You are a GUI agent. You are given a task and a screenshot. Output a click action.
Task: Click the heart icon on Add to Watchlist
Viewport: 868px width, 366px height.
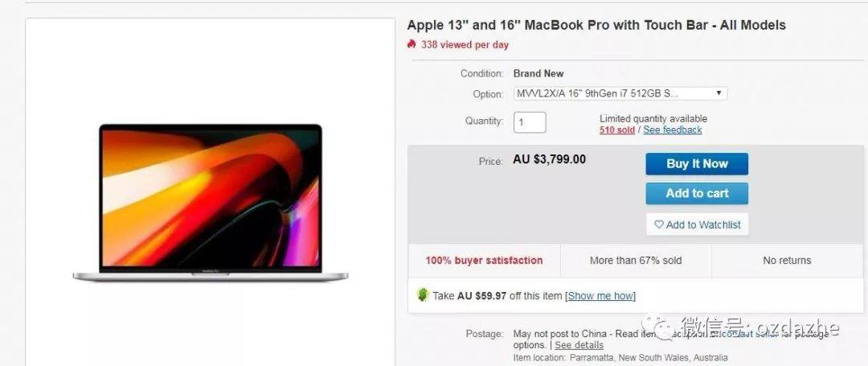[659, 224]
